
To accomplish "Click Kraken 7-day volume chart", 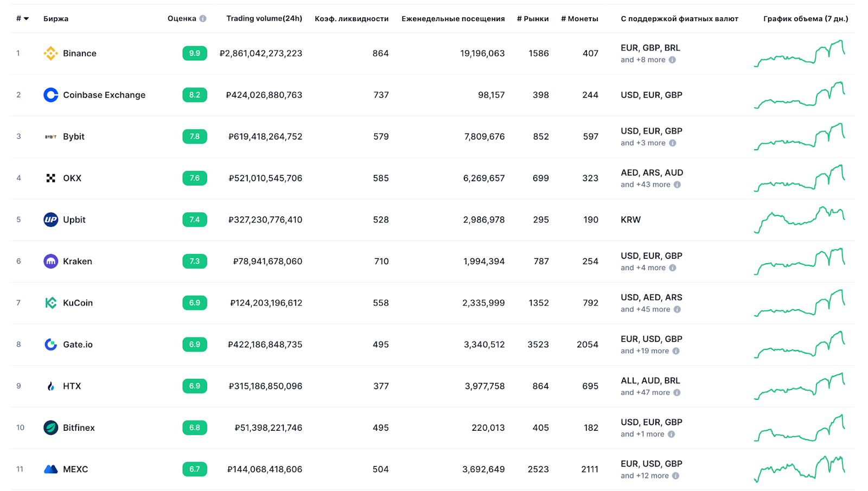I will 800,262.
